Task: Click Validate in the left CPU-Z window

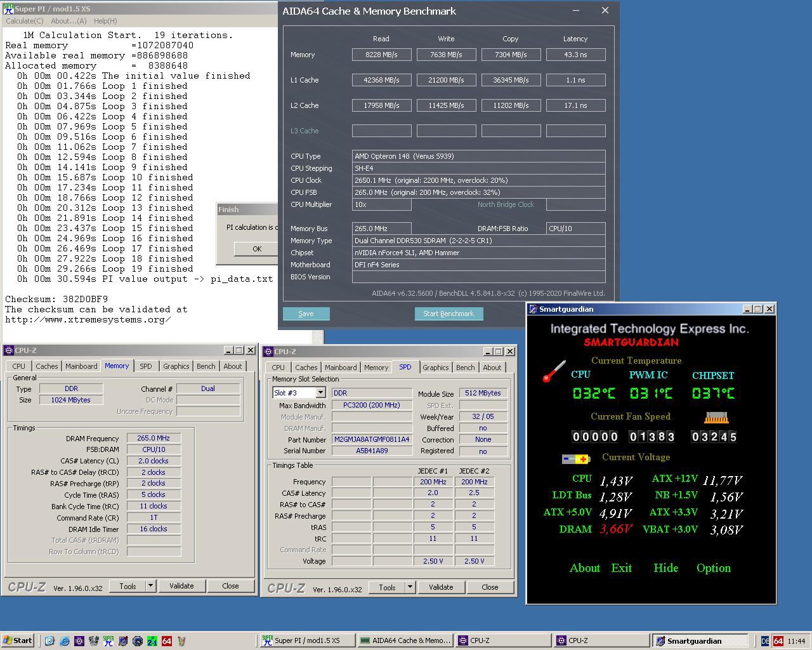Action: click(181, 586)
